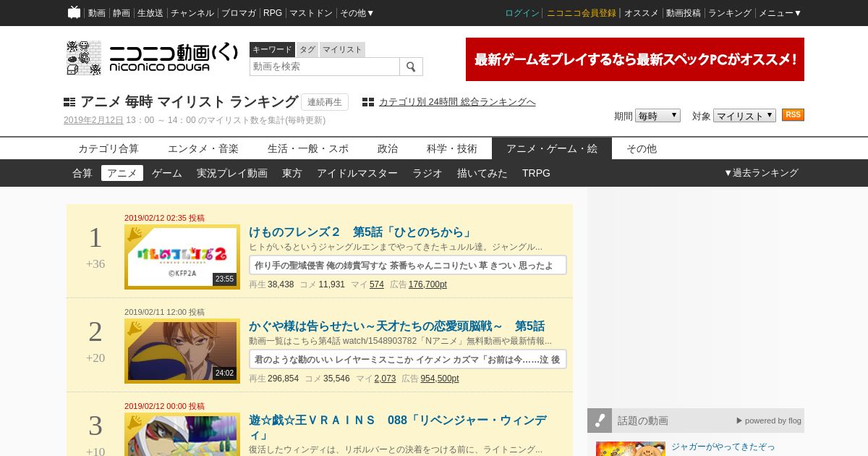Click ad points 954,500pt

(440, 379)
